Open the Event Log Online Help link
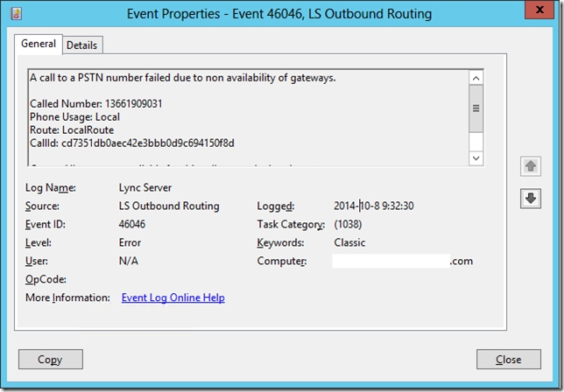 tap(173, 297)
